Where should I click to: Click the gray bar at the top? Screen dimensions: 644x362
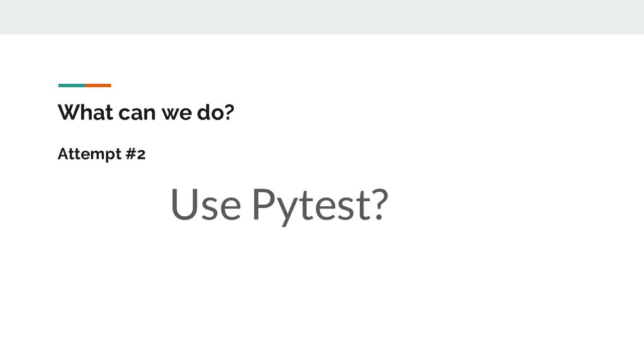pyautogui.click(x=322, y=17)
